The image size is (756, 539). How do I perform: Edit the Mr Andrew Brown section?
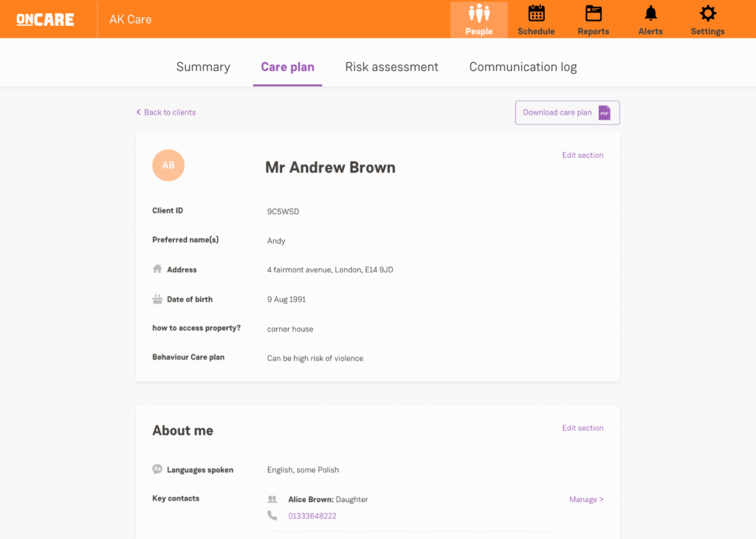click(583, 155)
